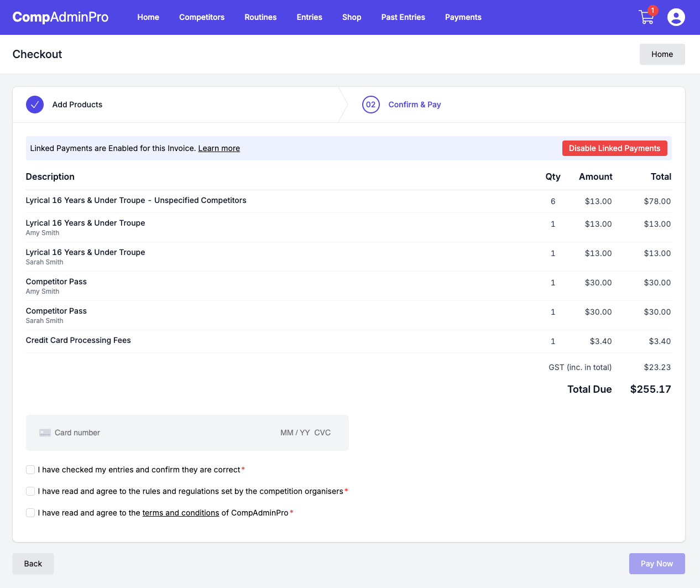Click the CVC field
The height and width of the screenshot is (588, 700).
click(x=322, y=433)
